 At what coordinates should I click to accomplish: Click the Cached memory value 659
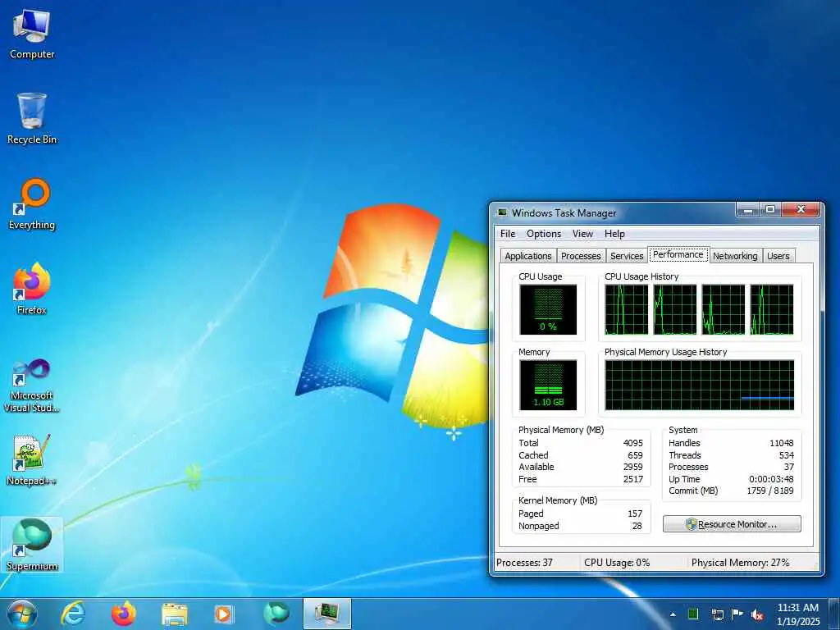click(x=636, y=455)
